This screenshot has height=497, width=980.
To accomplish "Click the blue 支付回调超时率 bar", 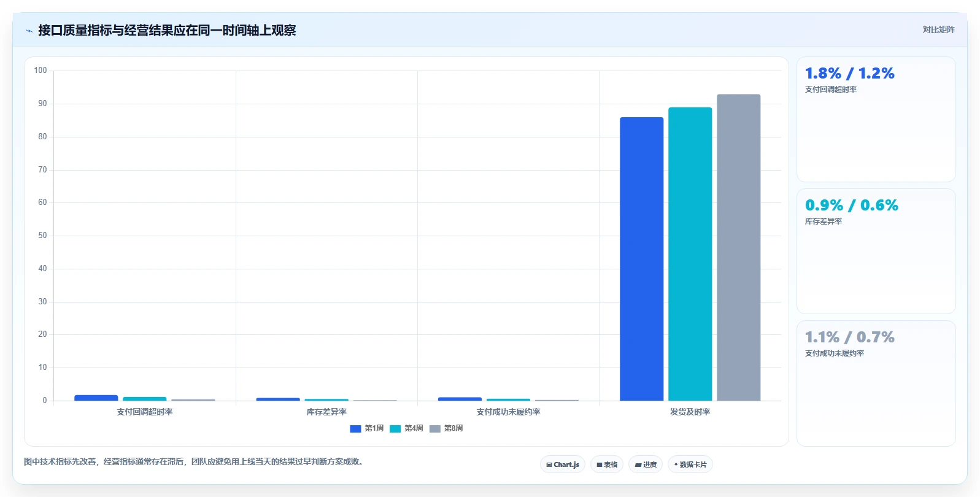I will coord(96,398).
